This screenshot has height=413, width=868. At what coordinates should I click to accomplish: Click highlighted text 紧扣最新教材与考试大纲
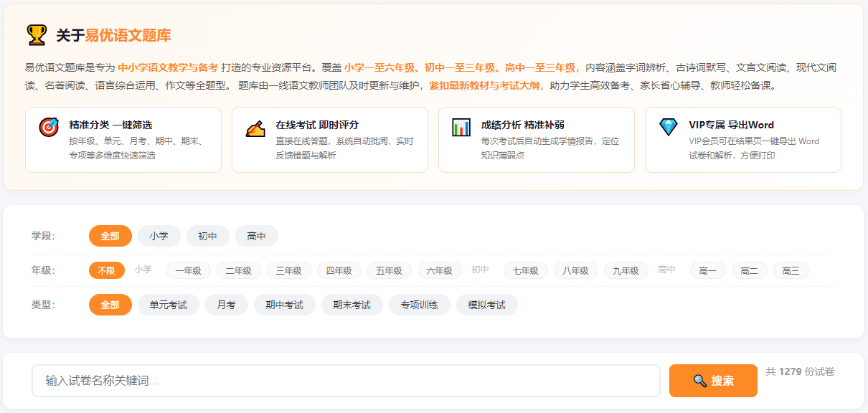(484, 85)
